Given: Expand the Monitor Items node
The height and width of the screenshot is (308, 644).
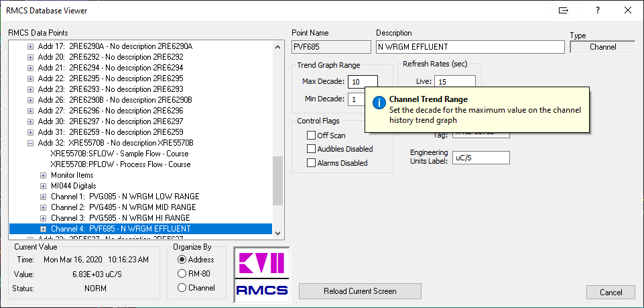Looking at the screenshot, I should [43, 175].
